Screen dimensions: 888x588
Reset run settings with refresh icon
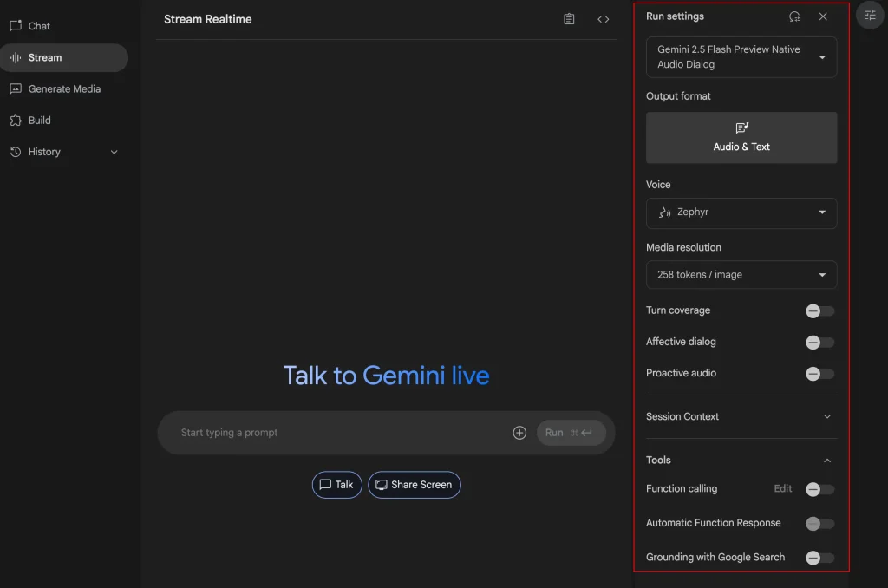coord(794,16)
